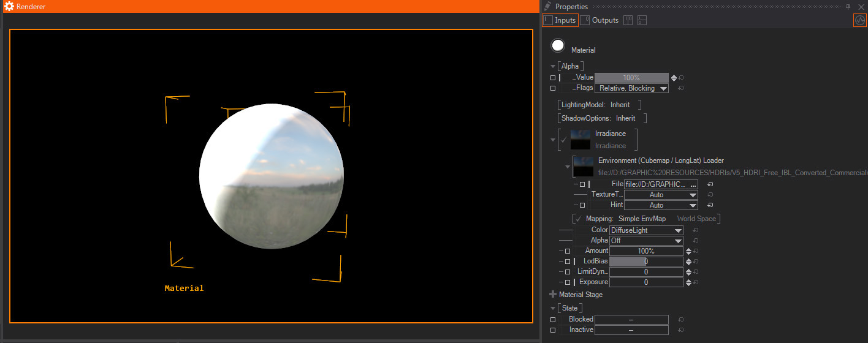Toggle the Inactive state checkbox
This screenshot has height=343, width=868.
coord(553,330)
